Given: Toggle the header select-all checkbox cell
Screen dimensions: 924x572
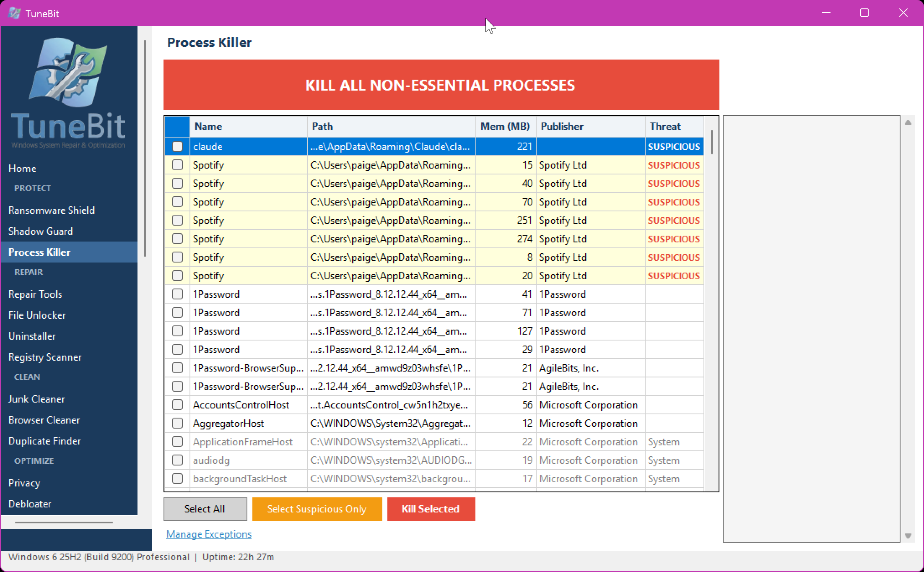Looking at the screenshot, I should pyautogui.click(x=177, y=127).
